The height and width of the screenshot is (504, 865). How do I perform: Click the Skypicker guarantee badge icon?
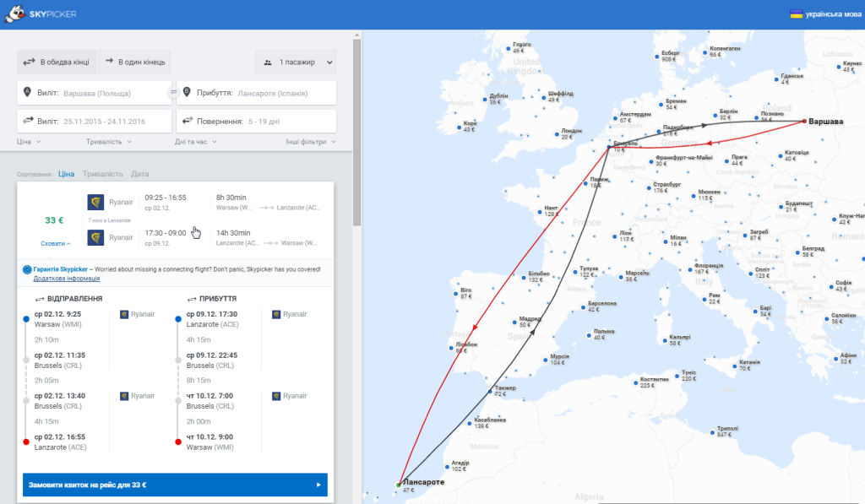26,269
